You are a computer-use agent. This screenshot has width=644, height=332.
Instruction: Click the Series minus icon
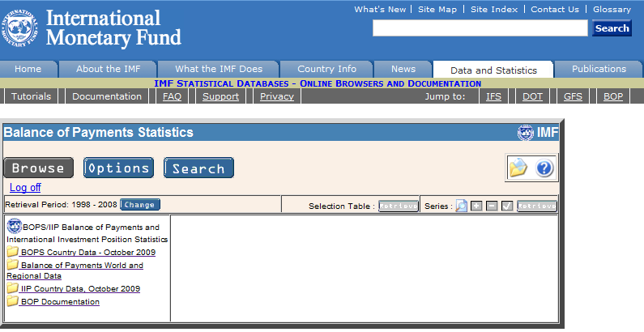[x=492, y=206]
